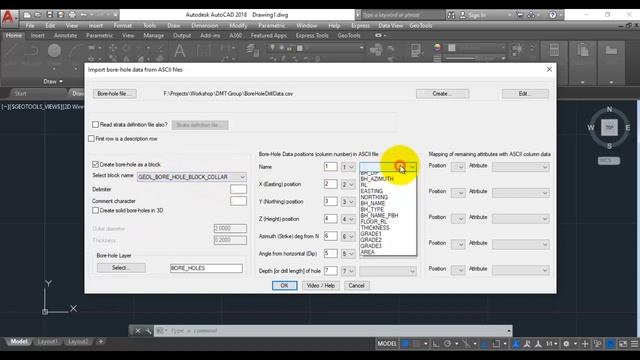Check First row is a description row
The height and width of the screenshot is (360, 640).
tap(91, 139)
